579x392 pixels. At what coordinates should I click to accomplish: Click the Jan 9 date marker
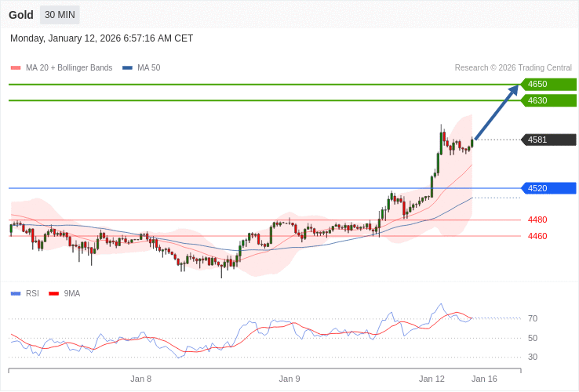tap(289, 379)
